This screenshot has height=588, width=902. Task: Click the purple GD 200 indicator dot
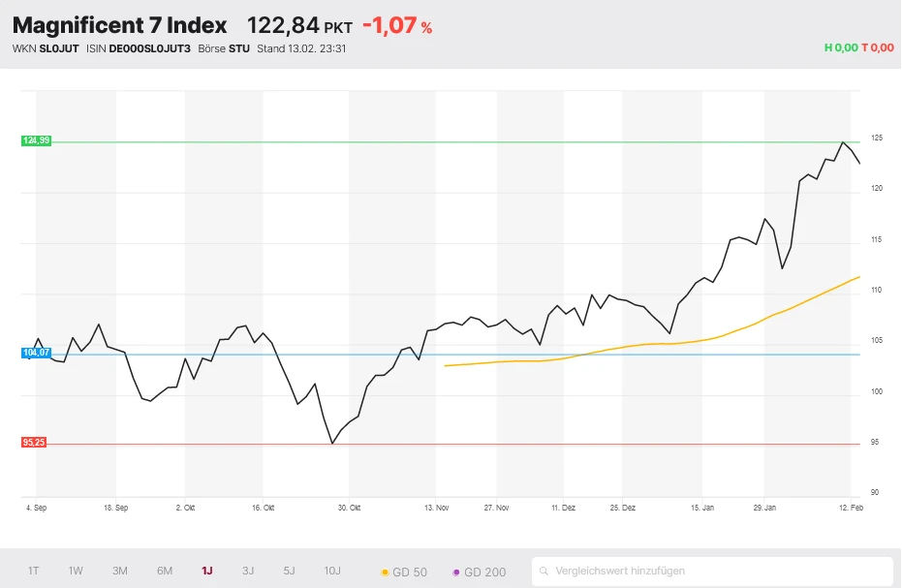[x=455, y=573]
